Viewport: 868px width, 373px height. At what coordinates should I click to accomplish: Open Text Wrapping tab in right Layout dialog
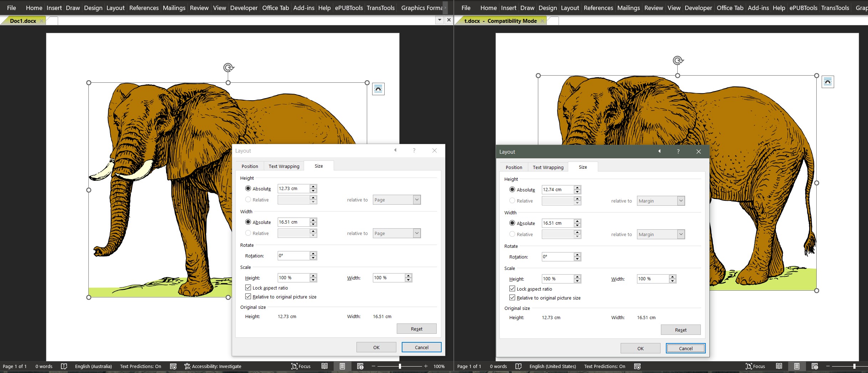(548, 167)
